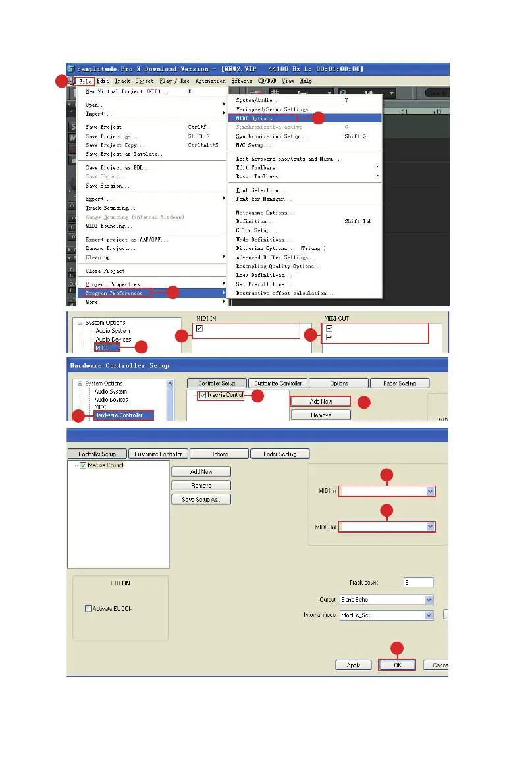The height and width of the screenshot is (784, 532).
Task: Expand the More submenu
Action: click(152, 303)
